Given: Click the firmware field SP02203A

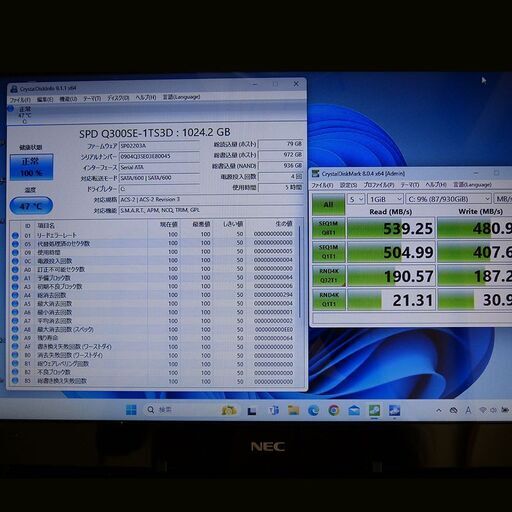Looking at the screenshot, I should coord(159,146).
